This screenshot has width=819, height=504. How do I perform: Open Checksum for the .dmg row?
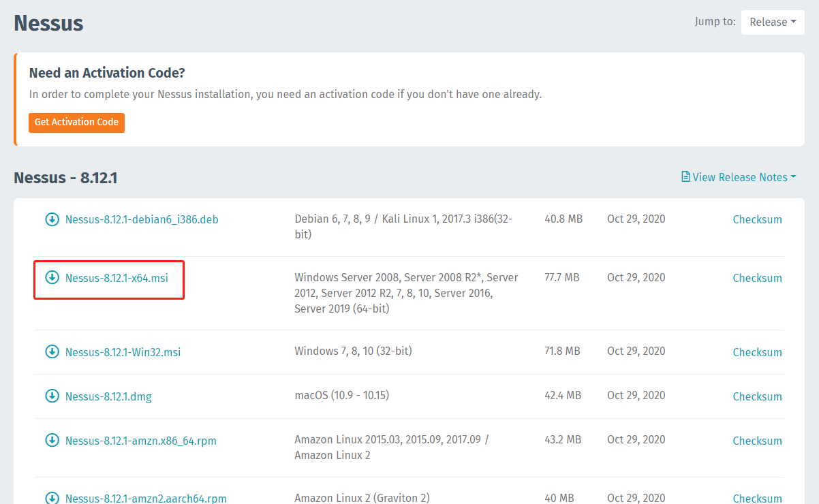tap(757, 396)
